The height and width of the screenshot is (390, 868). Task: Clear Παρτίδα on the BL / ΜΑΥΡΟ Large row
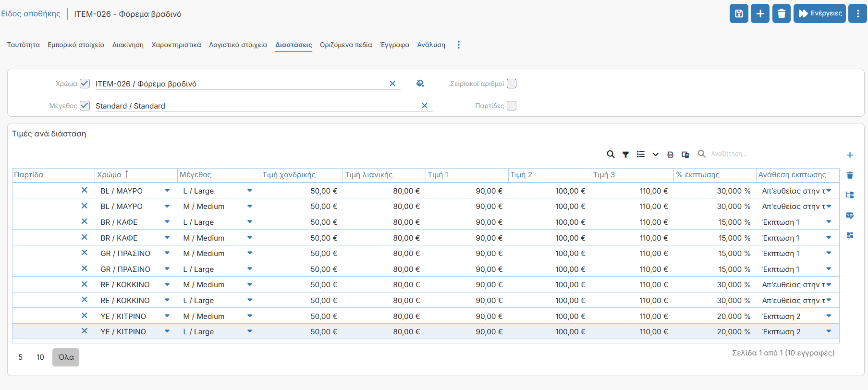click(85, 190)
